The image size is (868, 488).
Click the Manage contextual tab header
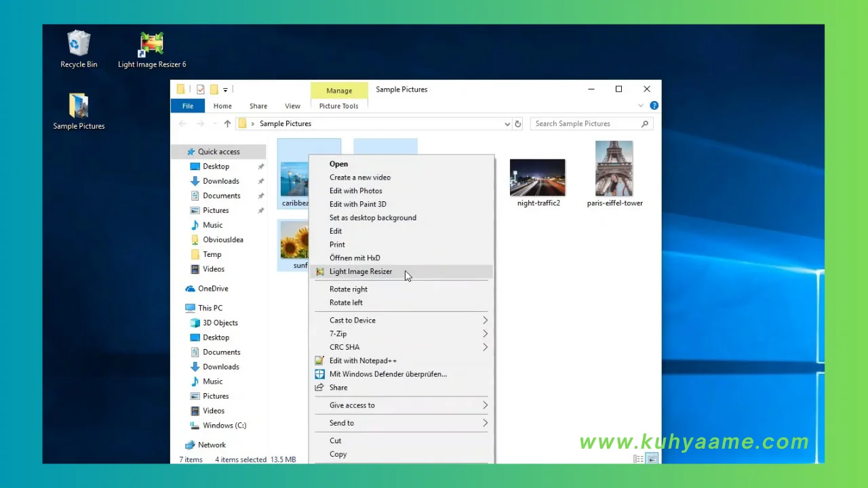(339, 90)
